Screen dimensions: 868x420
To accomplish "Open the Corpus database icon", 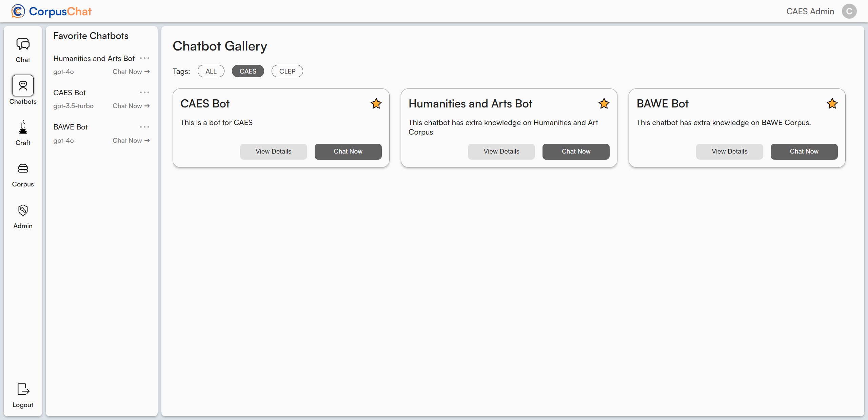I will pos(23,168).
